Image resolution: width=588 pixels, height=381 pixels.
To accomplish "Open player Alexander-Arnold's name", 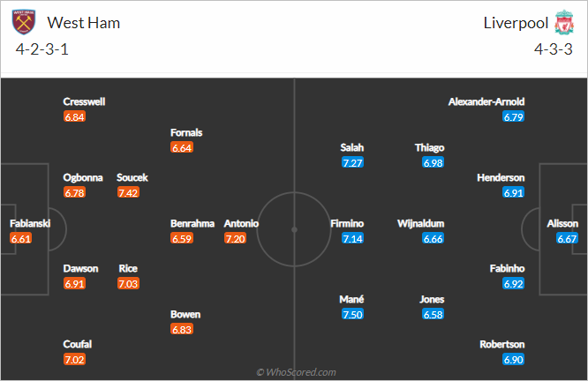I will click(486, 101).
